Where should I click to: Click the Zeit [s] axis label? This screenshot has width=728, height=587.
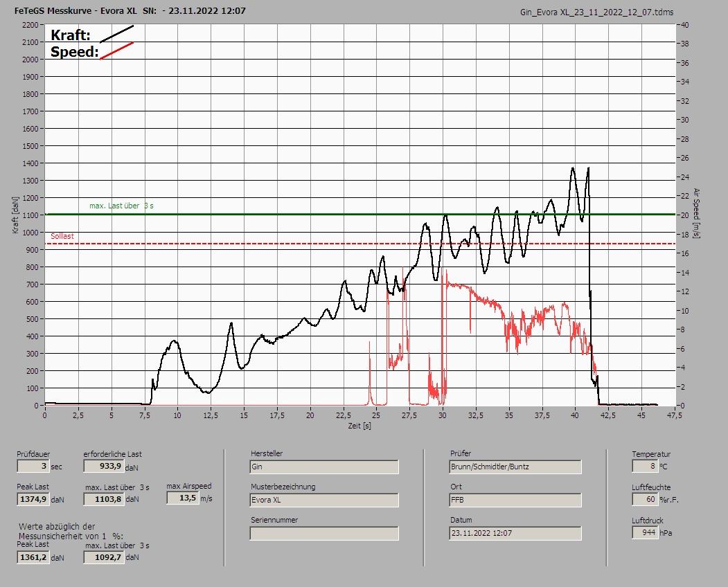pos(359,426)
